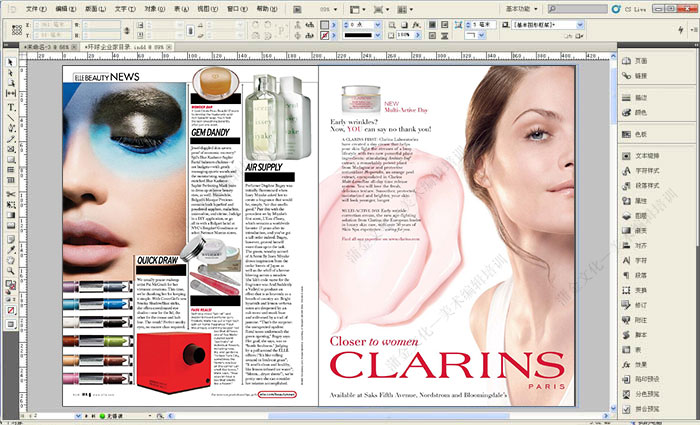
Task: Toggle constrain proportions for scaling percentages
Action: click(190, 30)
